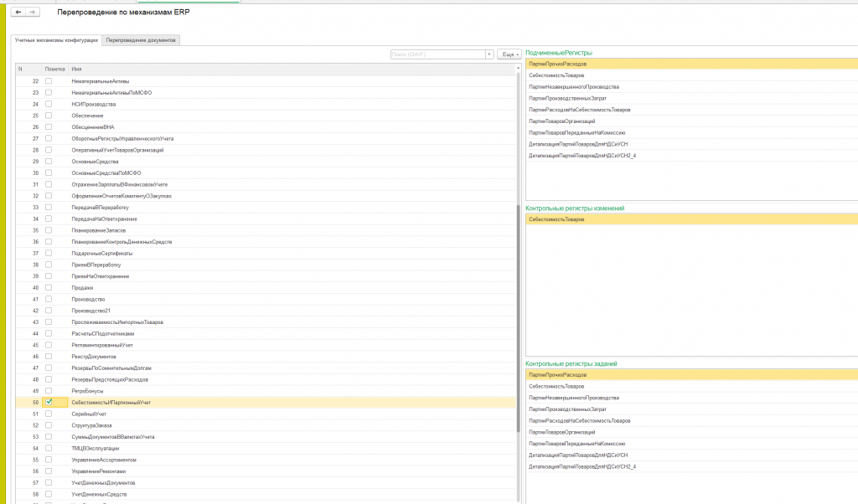Select the РасчетыСПодотчетниками row
This screenshot has height=504, width=858.
click(266, 333)
